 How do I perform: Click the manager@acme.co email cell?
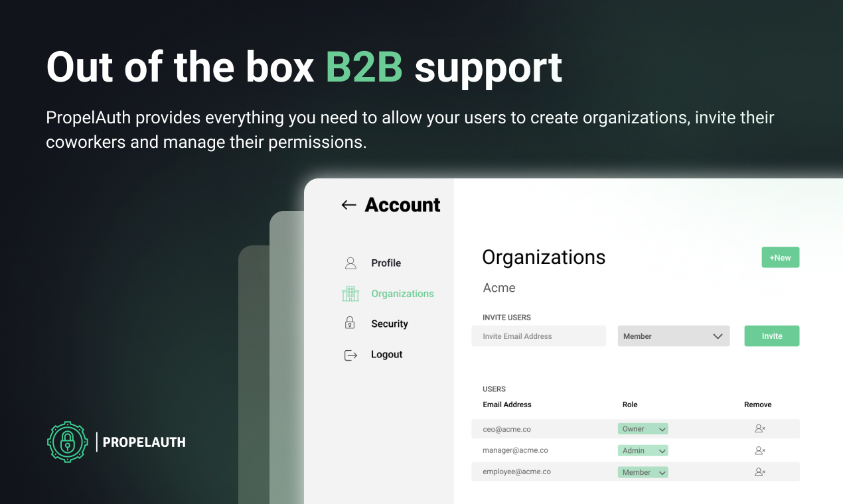click(x=515, y=450)
